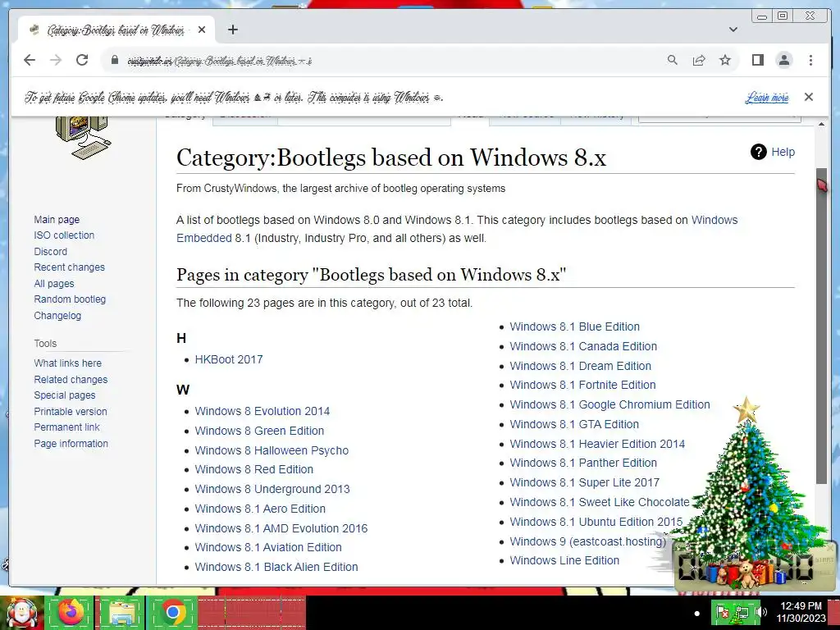Reload the current page
This screenshot has height=630, width=840.
pyautogui.click(x=82, y=60)
